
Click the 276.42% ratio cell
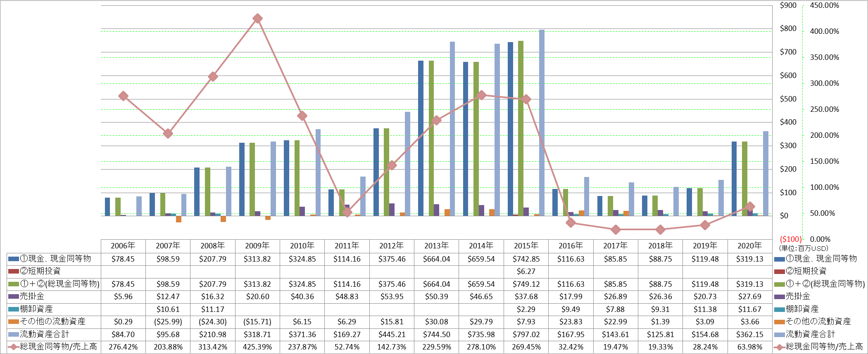[x=123, y=347]
